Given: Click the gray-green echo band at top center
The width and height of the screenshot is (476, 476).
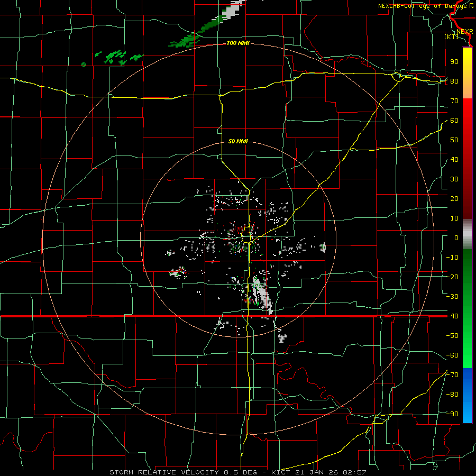Looking at the screenshot, I should pos(207,24).
